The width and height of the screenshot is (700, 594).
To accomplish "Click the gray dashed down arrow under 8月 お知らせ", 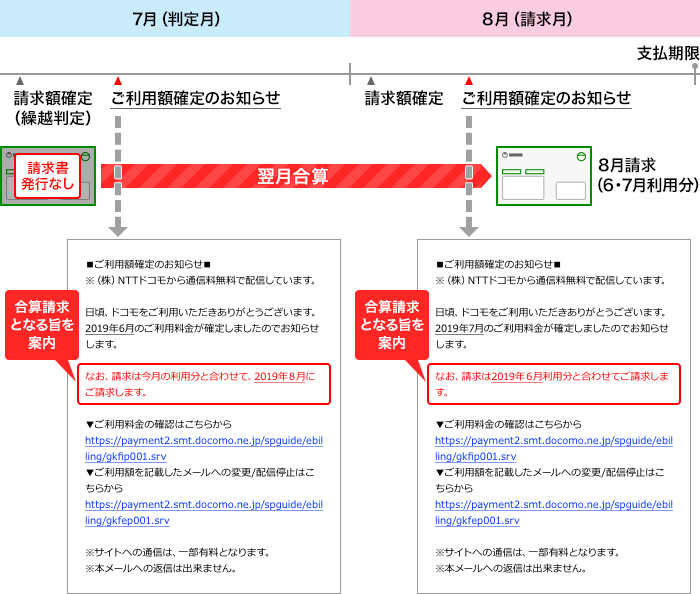I will [468, 180].
